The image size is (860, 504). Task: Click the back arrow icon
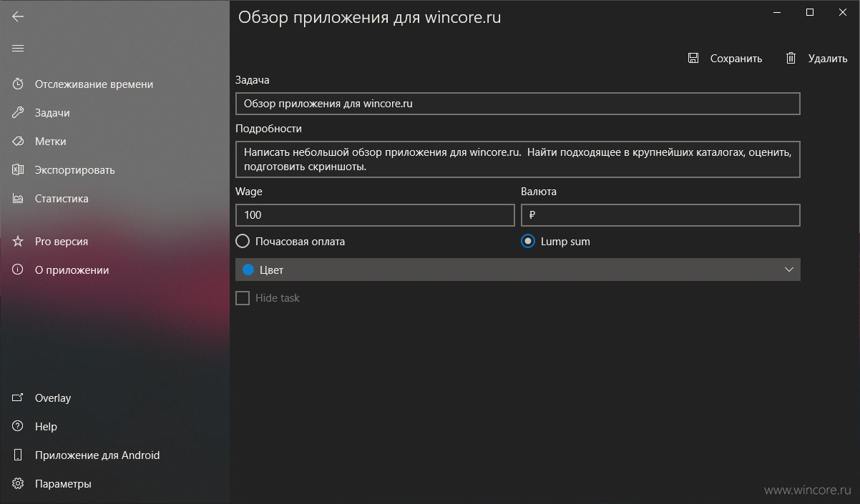click(18, 16)
